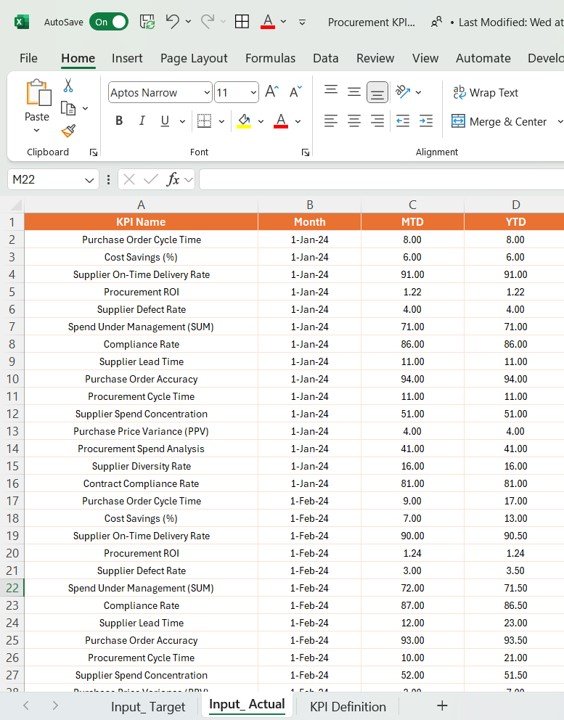This screenshot has width=564, height=720.
Task: Click the Wrap Text button
Action: tap(485, 93)
